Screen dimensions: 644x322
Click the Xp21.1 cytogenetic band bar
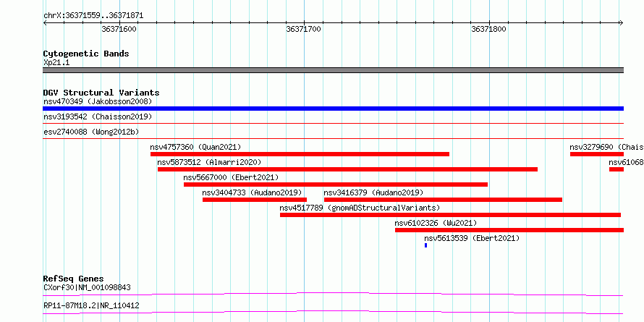[333, 70]
